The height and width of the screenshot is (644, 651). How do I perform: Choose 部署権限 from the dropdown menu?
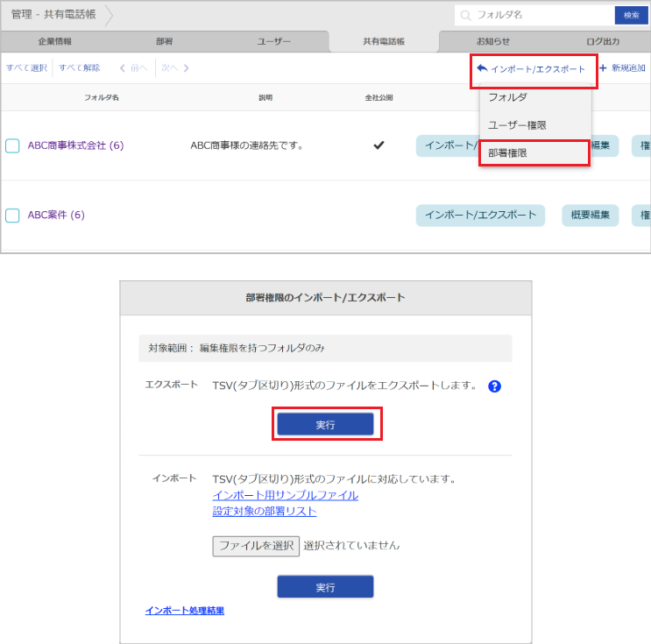[534, 153]
